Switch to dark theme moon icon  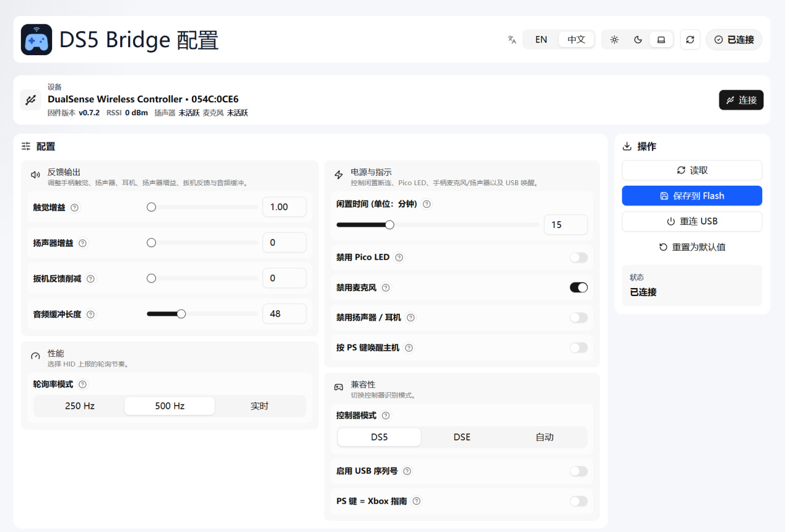pos(638,40)
